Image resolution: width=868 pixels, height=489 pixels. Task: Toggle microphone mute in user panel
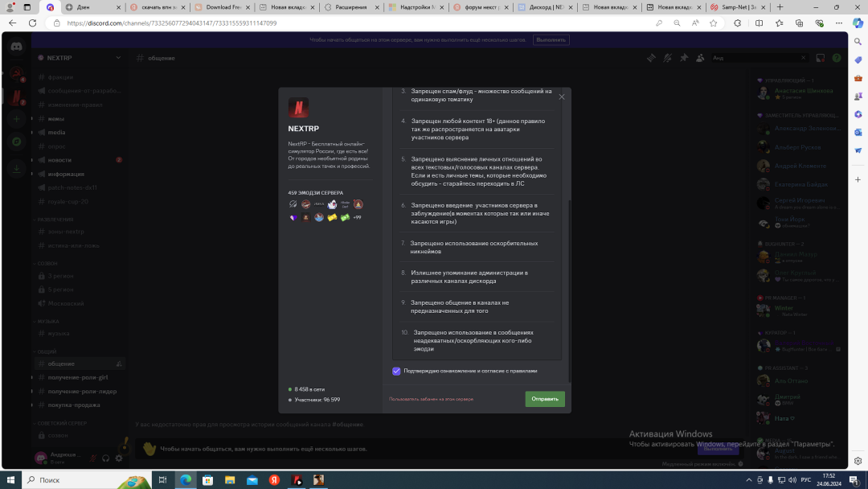point(93,458)
